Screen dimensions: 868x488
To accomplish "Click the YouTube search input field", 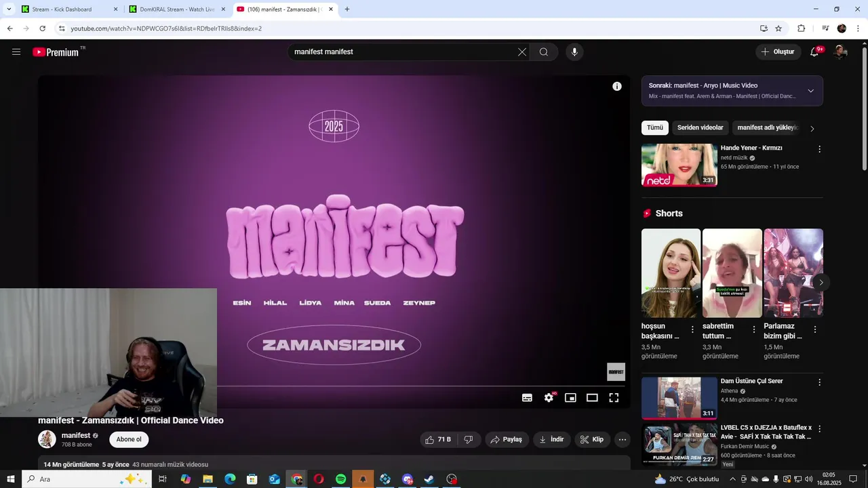I will coord(403,52).
